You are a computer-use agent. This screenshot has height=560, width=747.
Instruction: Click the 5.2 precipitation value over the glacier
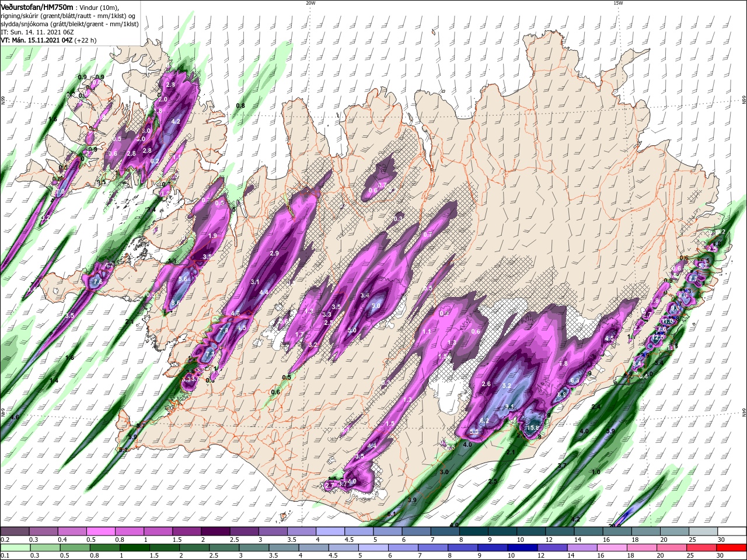507,386
